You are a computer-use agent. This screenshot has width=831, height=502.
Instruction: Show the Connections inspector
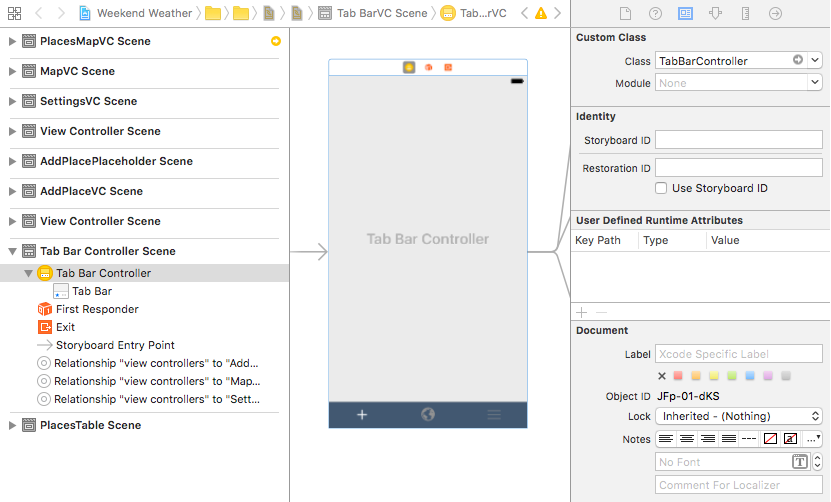775,14
